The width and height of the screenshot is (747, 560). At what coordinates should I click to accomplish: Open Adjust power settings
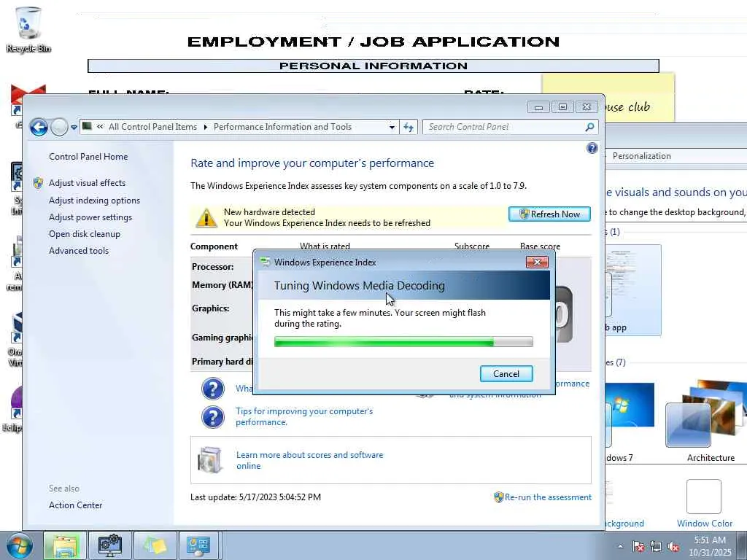90,217
